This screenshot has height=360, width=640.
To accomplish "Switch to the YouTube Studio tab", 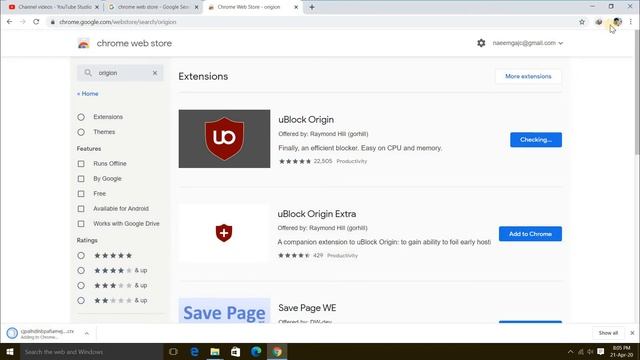I will pyautogui.click(x=52, y=7).
